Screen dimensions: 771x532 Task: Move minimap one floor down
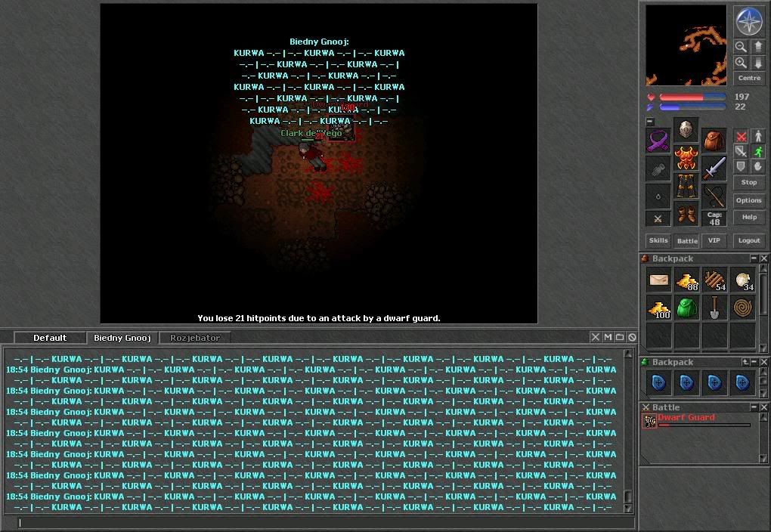(x=757, y=63)
